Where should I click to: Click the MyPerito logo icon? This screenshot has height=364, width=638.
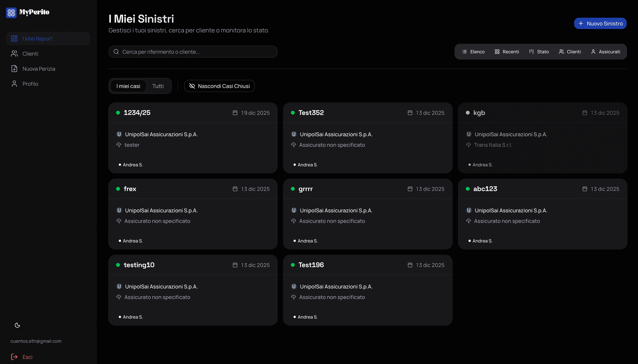pyautogui.click(x=11, y=12)
